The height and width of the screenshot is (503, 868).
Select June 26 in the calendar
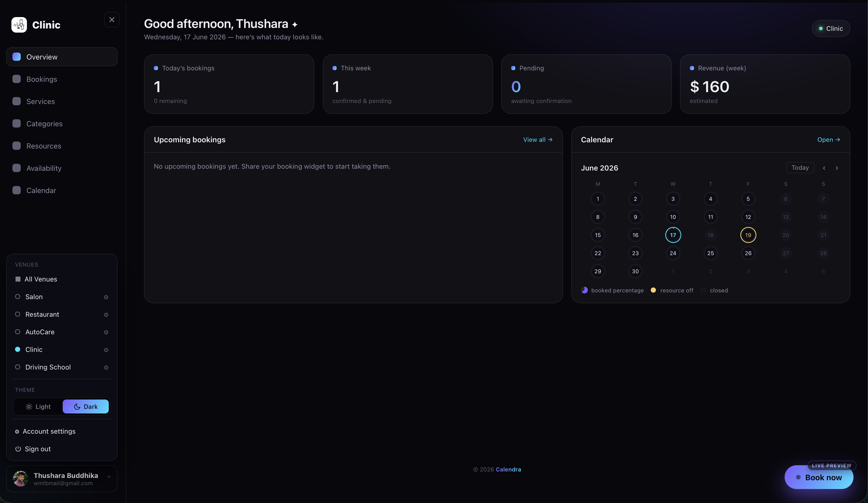tap(748, 253)
